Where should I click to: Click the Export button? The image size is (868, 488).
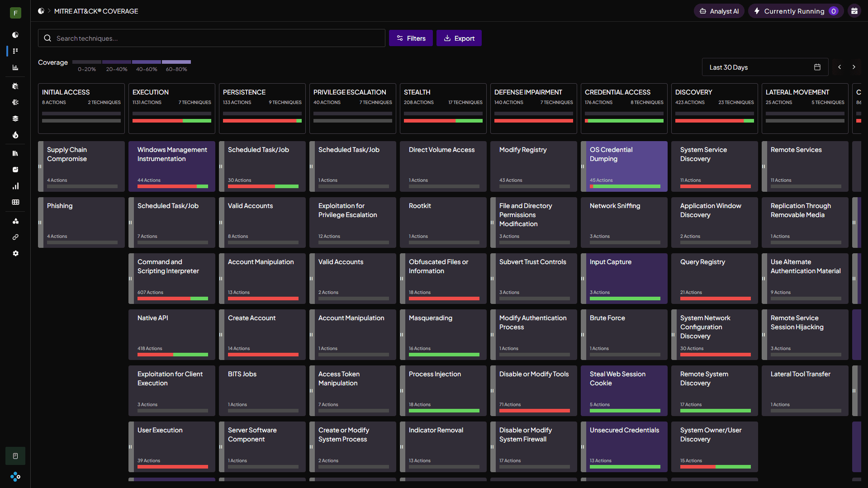tap(459, 38)
